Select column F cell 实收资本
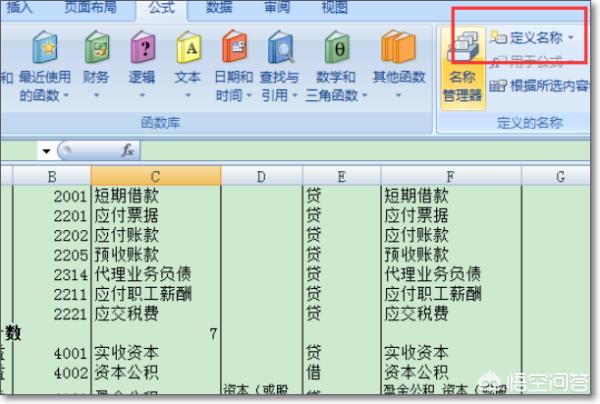 tap(451, 353)
